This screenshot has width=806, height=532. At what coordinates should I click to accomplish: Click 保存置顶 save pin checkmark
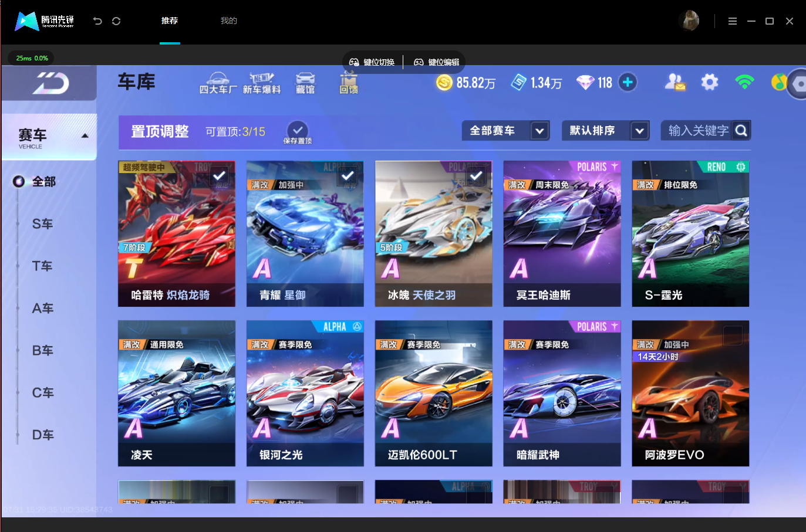[298, 133]
